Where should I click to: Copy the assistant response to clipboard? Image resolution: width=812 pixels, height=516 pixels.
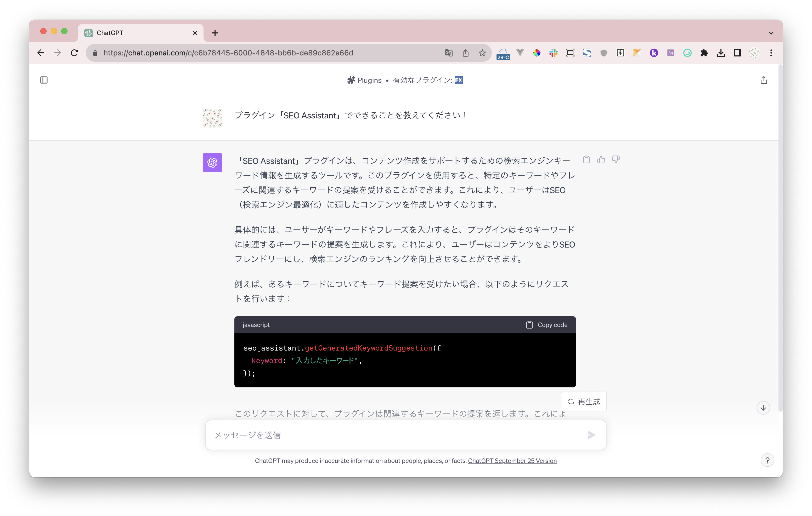[x=586, y=160]
